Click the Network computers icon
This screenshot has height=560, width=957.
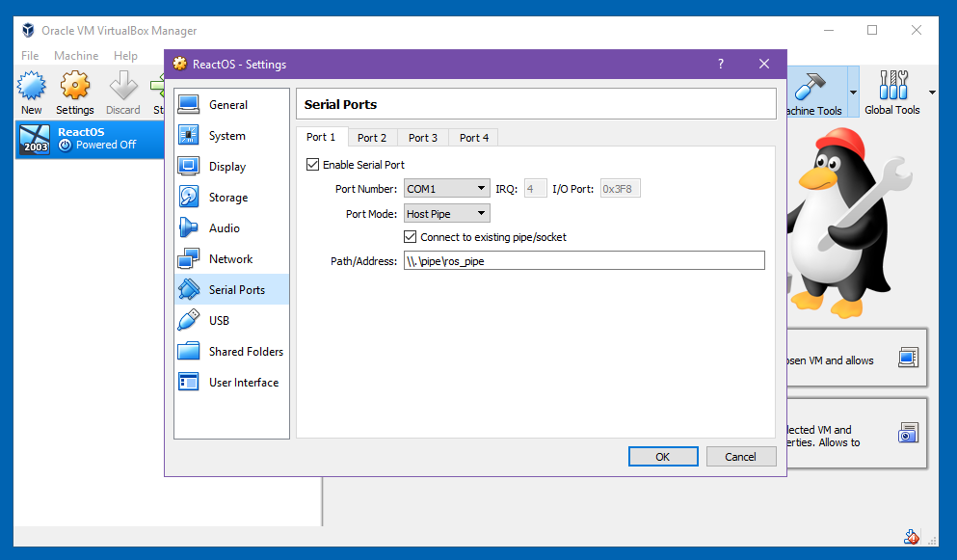(x=189, y=258)
